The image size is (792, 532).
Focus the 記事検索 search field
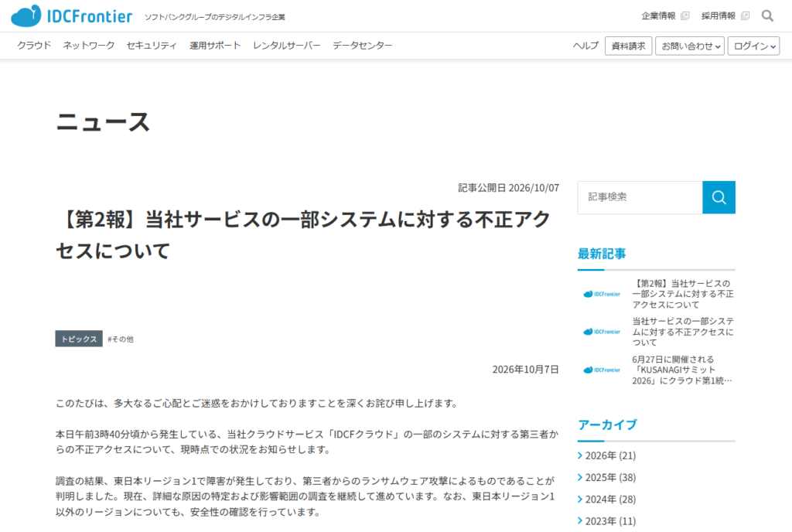pos(640,197)
